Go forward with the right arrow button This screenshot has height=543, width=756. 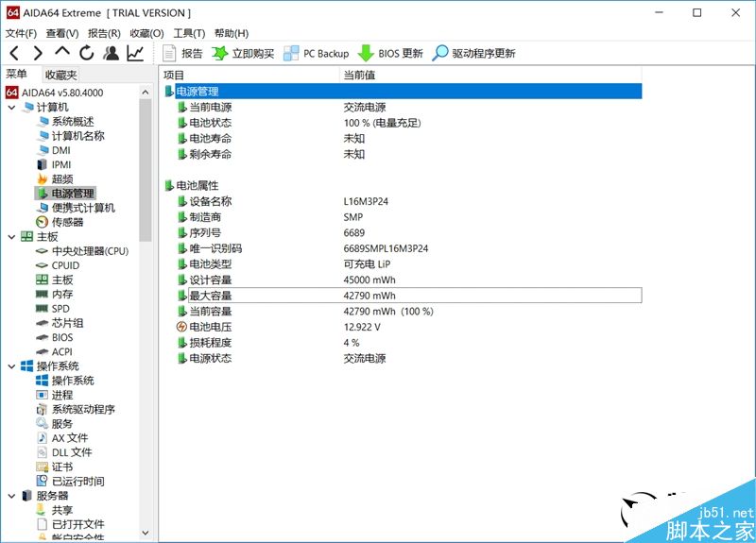tap(38, 53)
